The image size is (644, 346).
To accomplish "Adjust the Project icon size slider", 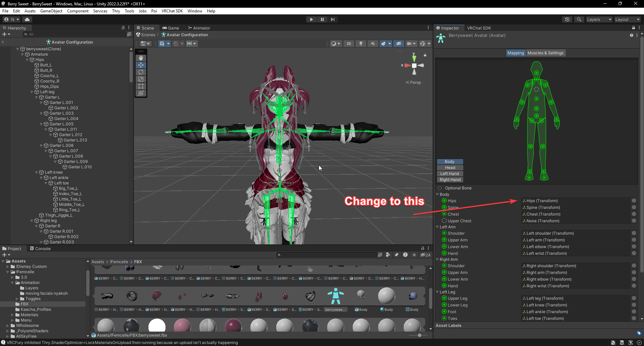I will (420, 335).
